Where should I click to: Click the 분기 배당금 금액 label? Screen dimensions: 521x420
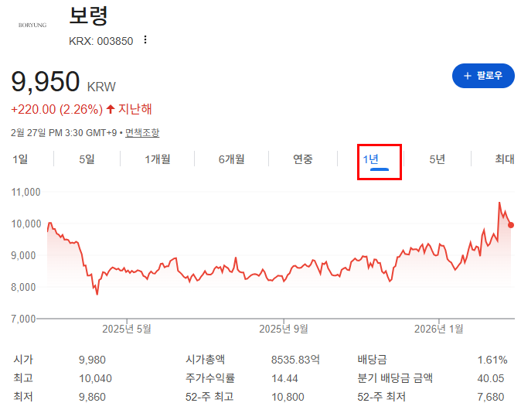click(395, 378)
